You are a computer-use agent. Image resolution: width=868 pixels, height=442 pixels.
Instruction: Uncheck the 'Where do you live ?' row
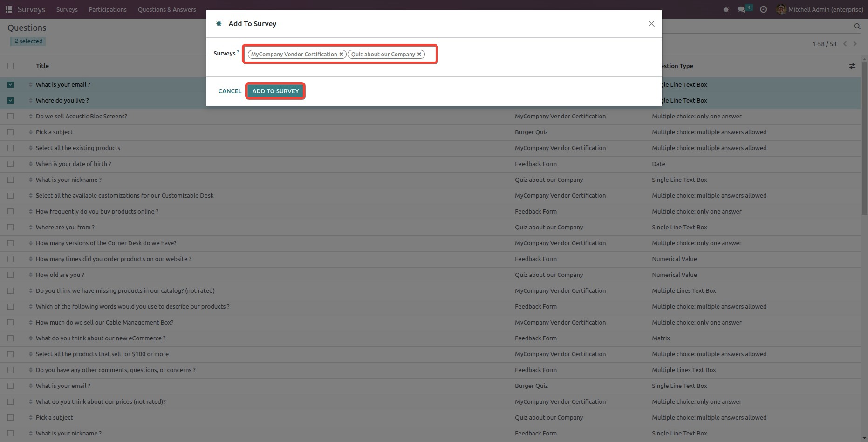click(11, 101)
